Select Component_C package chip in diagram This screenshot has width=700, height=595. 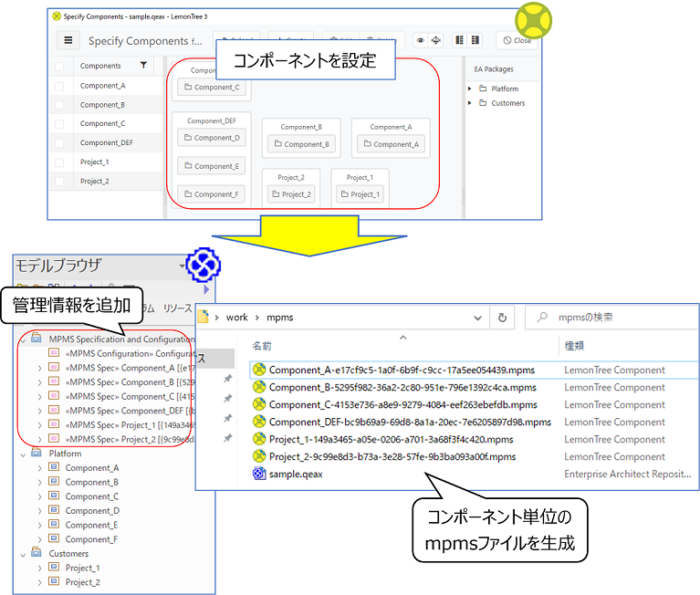(212, 87)
